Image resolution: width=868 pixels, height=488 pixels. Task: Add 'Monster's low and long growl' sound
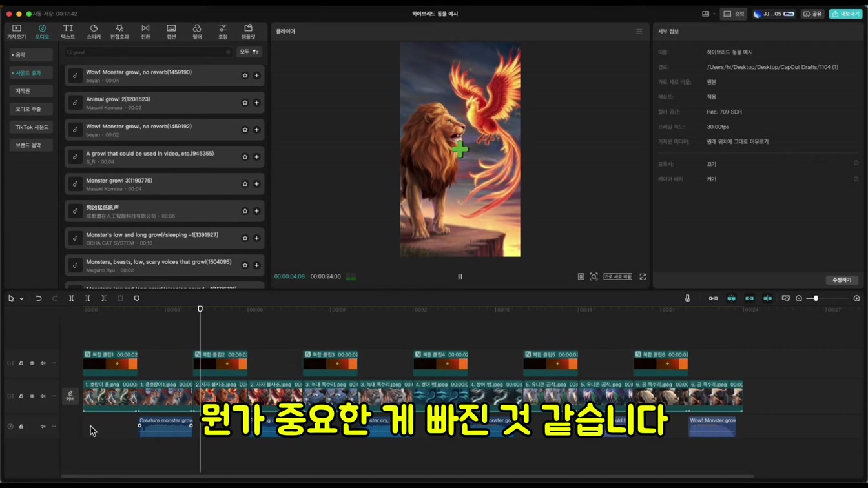click(x=256, y=238)
